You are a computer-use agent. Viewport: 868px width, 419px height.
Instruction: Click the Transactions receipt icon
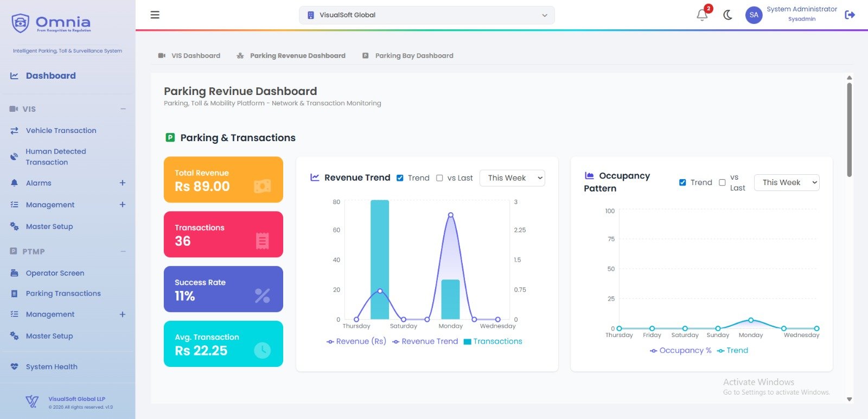(x=263, y=240)
